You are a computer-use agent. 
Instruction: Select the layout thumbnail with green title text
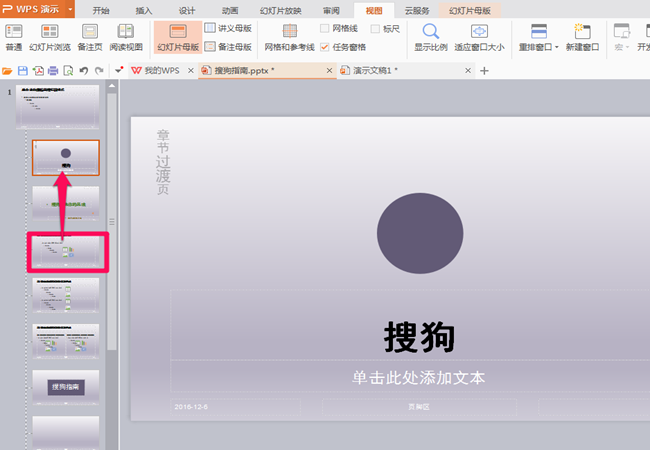[x=66, y=203]
